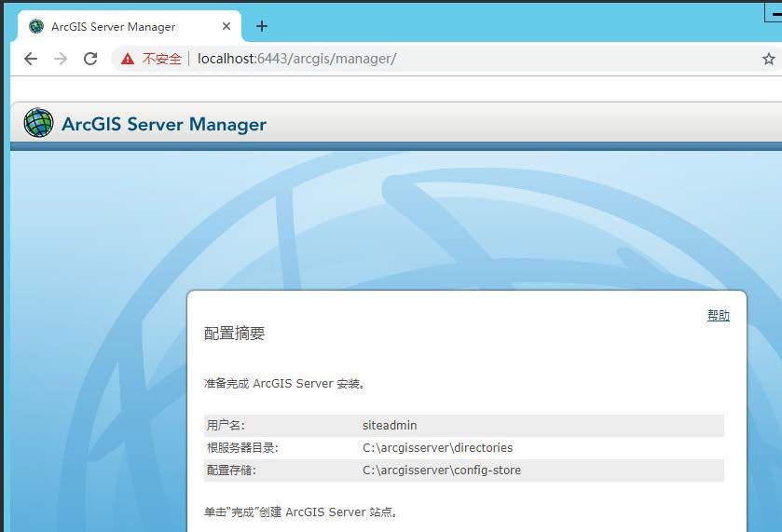Image resolution: width=782 pixels, height=532 pixels.
Task: Select the 配置摘要 heading text
Action: tap(234, 333)
